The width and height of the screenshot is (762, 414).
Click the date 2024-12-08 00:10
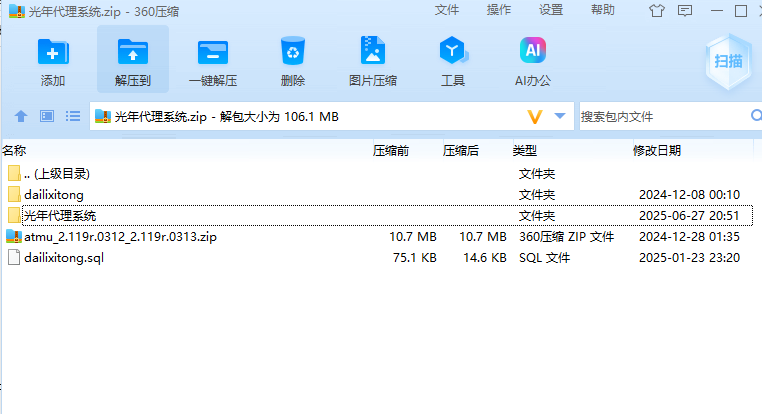pos(689,194)
